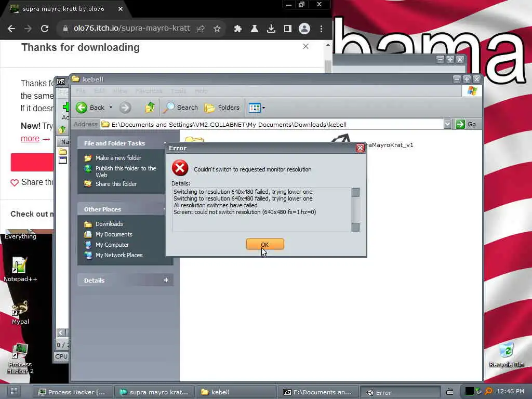Switch to 7-Zip E:\Documents taskbar item

[318, 392]
